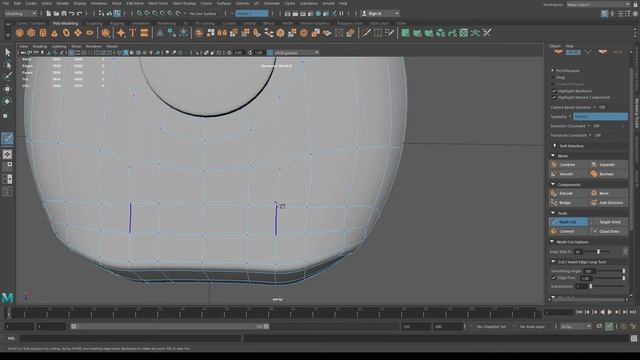Viewport: 640px width, 360px height.
Task: Click the SVG shelf icon
Action: [144, 33]
